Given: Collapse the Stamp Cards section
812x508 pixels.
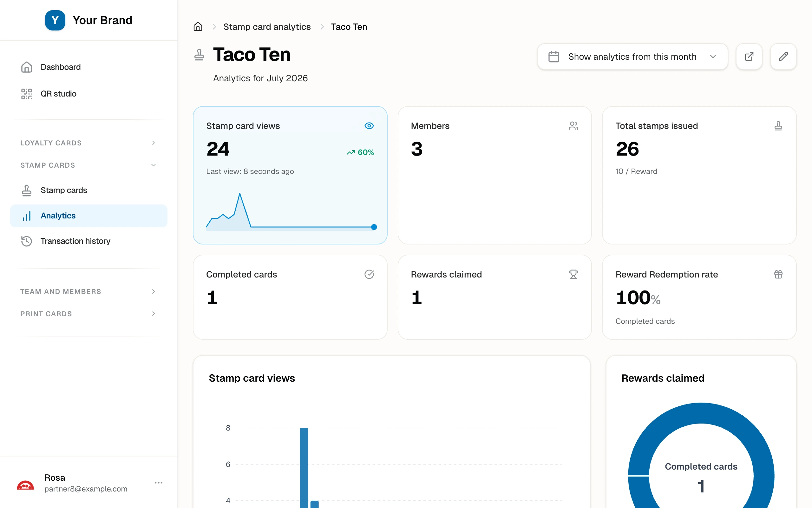Looking at the screenshot, I should [88, 165].
